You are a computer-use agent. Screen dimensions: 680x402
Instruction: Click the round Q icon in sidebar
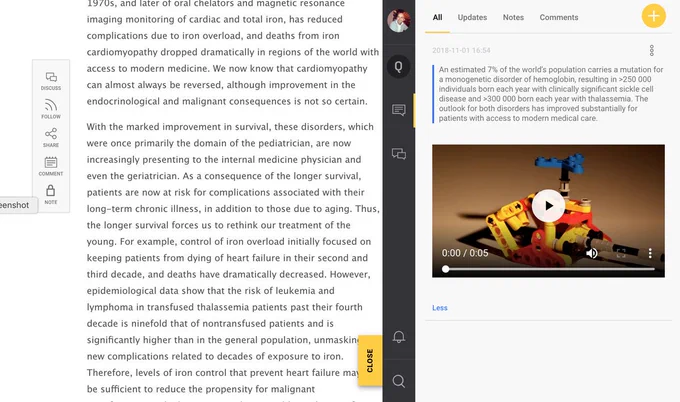[x=398, y=67]
